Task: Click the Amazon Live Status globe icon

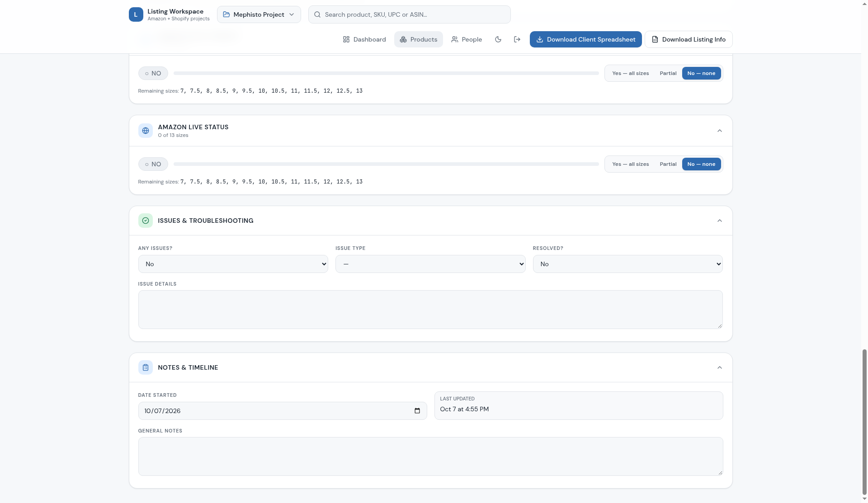Action: [146, 131]
